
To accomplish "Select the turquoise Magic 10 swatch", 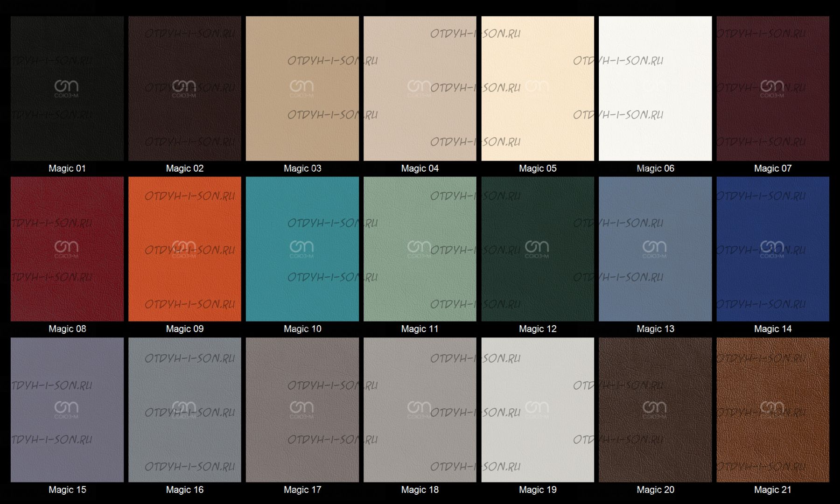I will (302, 249).
